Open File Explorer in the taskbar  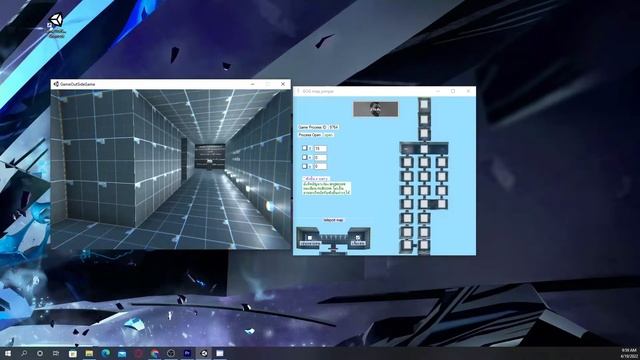pos(89,353)
